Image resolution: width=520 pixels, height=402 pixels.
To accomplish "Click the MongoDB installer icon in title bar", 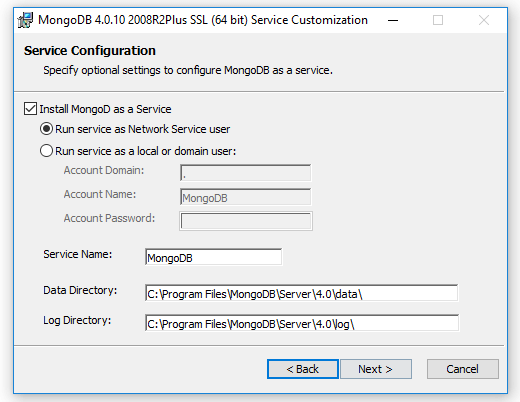I will pos(25,20).
